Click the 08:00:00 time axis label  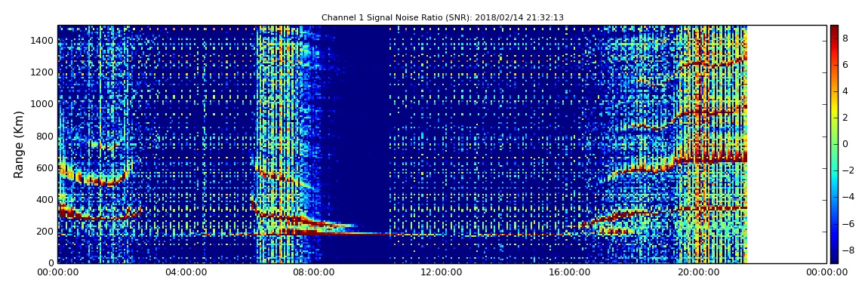click(x=313, y=272)
